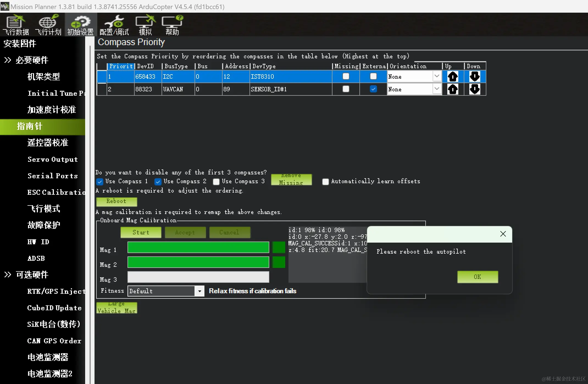Click the Reboot button
Image resolution: width=588 pixels, height=384 pixels.
(x=117, y=201)
